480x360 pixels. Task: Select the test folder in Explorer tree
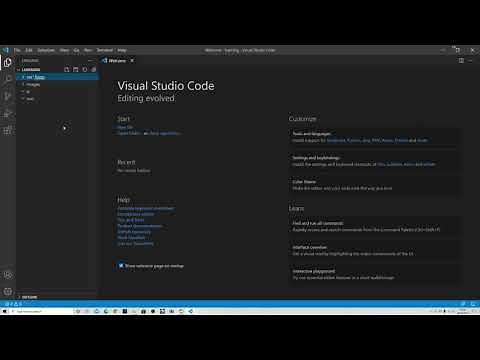(57, 99)
